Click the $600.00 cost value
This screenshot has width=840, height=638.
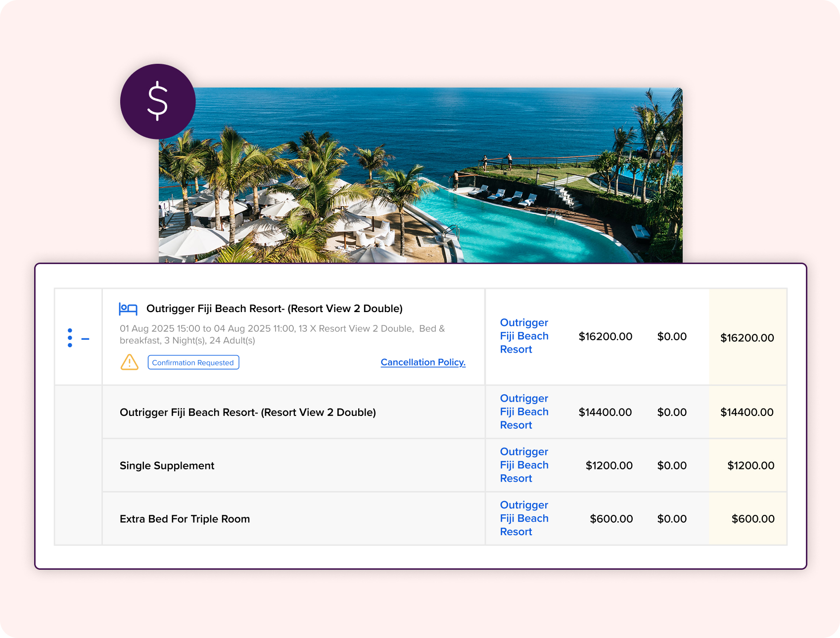pyautogui.click(x=611, y=519)
